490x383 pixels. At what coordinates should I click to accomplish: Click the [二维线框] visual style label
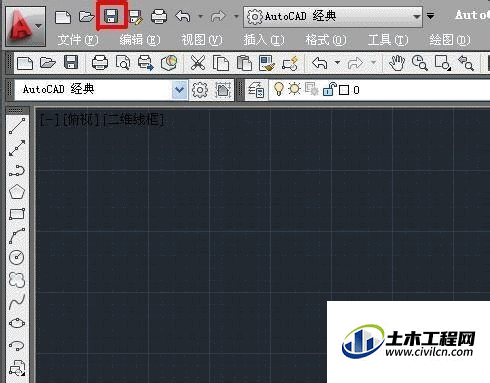[x=134, y=120]
